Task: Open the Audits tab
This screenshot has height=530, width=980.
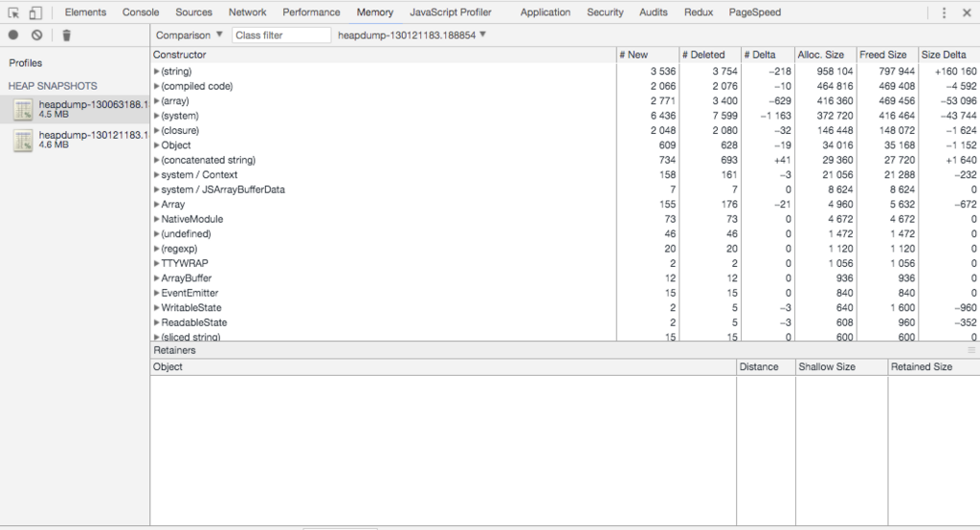Action: tap(653, 11)
